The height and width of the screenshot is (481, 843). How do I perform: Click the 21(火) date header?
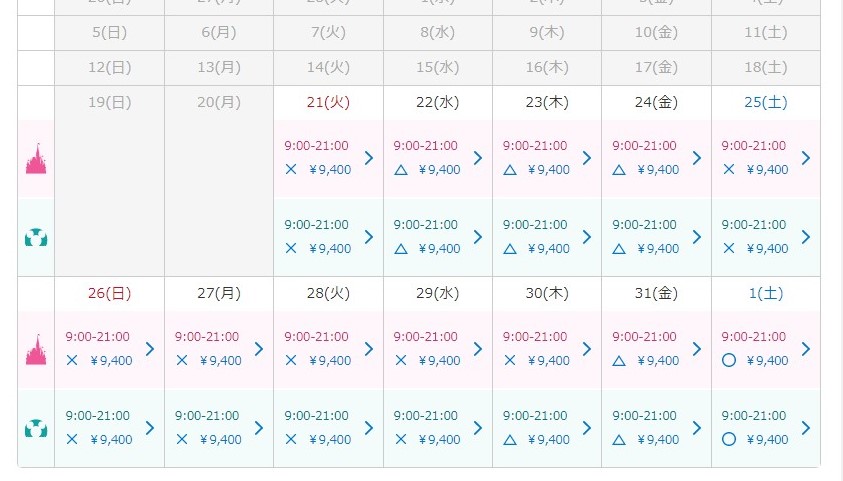tap(328, 102)
